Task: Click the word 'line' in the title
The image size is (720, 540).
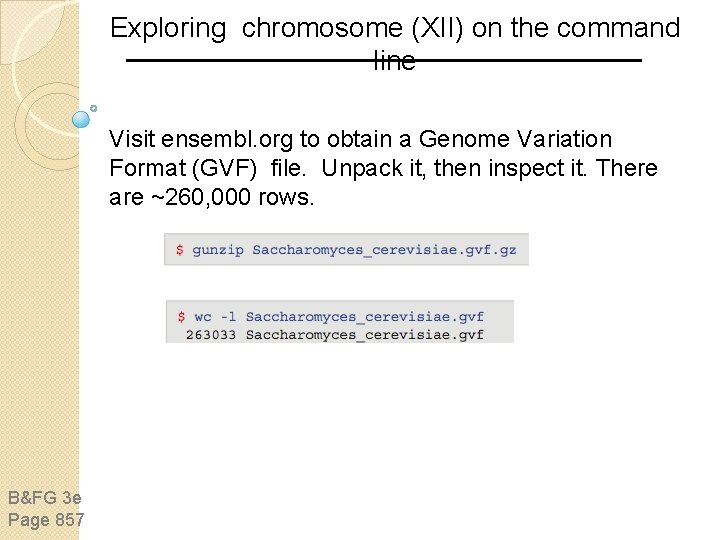Action: click(x=395, y=60)
